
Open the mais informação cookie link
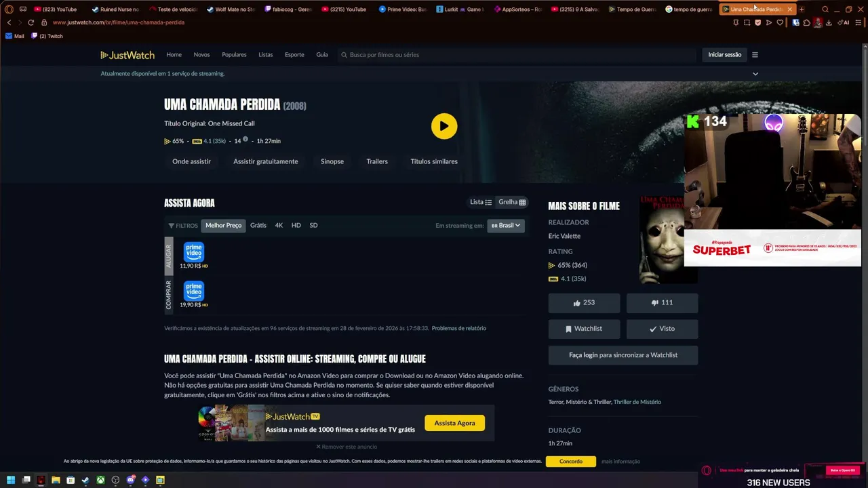(x=620, y=462)
